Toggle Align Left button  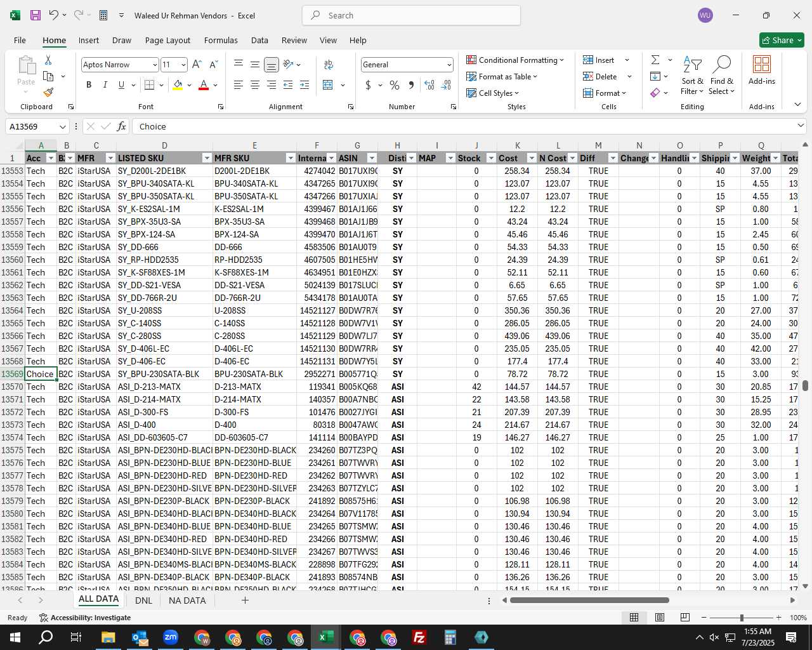point(238,84)
